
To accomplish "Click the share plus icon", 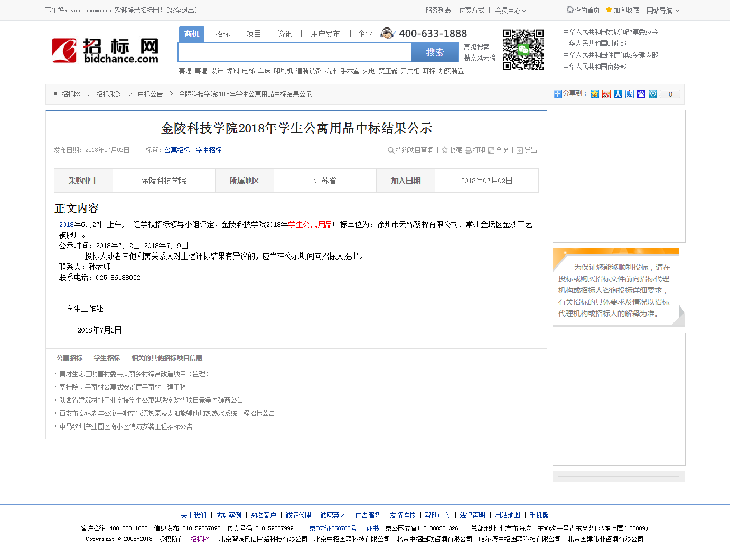I will coord(557,94).
